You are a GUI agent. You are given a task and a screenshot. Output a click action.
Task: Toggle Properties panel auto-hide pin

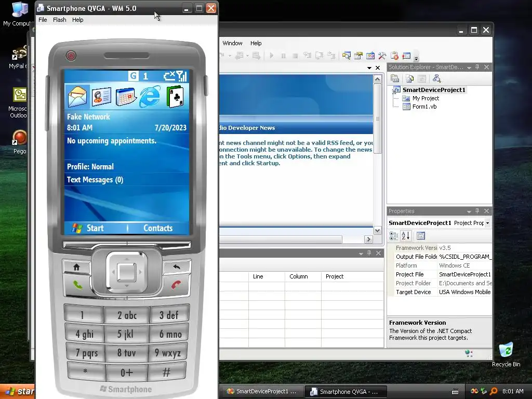click(477, 211)
